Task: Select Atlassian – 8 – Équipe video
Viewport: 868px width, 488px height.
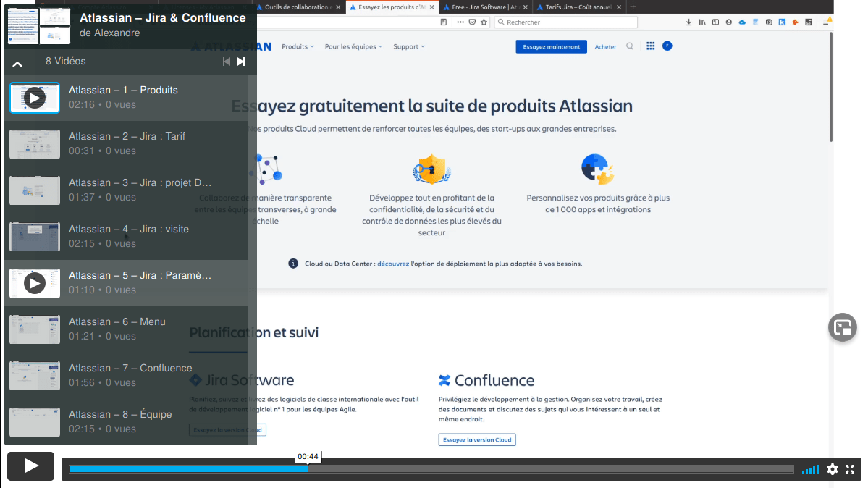Action: coord(126,421)
